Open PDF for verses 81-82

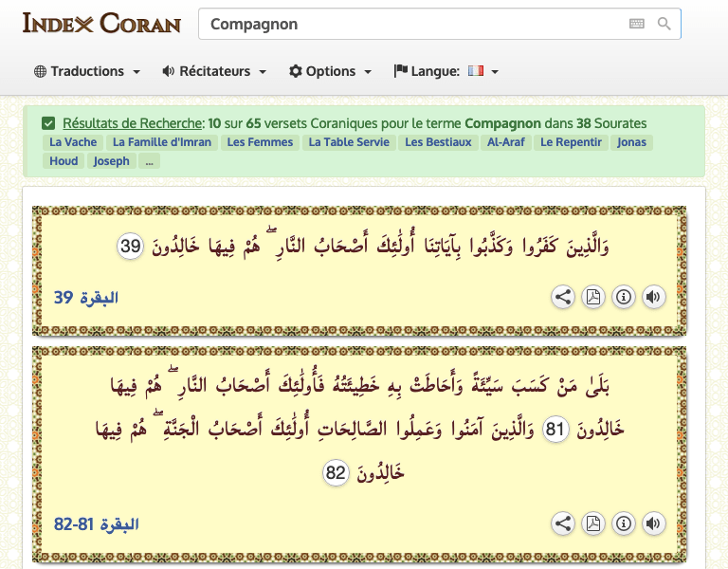tap(593, 523)
